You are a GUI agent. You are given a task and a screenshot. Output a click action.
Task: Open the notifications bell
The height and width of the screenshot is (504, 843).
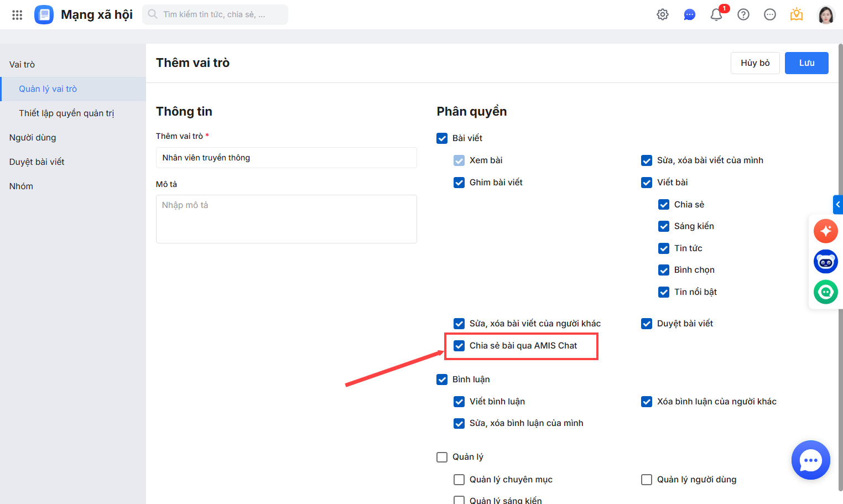tap(716, 15)
